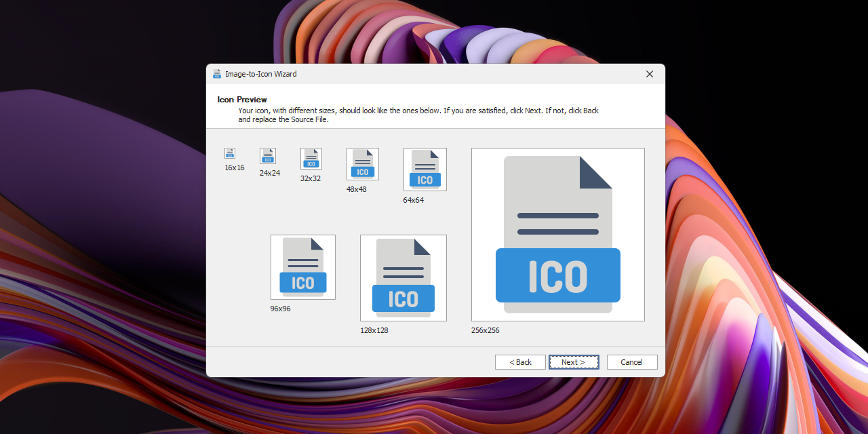
Task: Click the "32x32" size label
Action: tap(311, 178)
